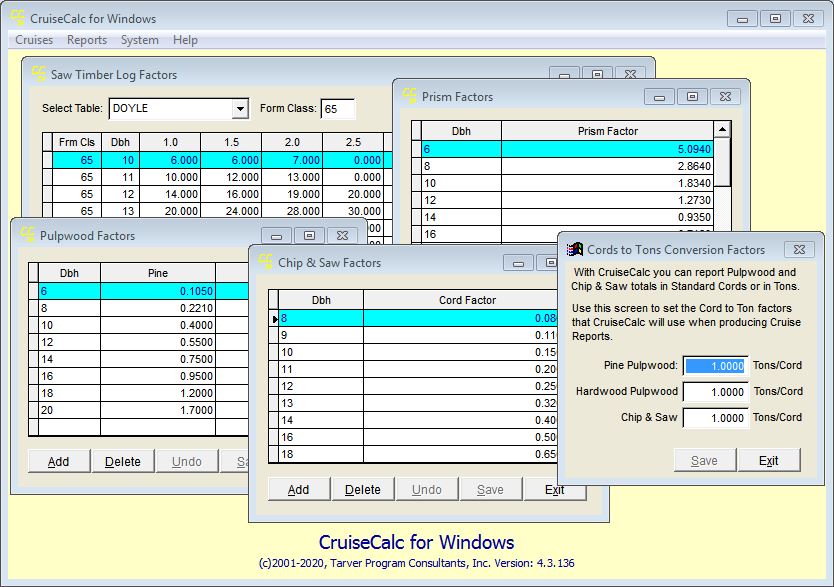Screen dimensions: 834x587
Task: Click Undo in the Chip & Saw Factors window
Action: click(427, 489)
